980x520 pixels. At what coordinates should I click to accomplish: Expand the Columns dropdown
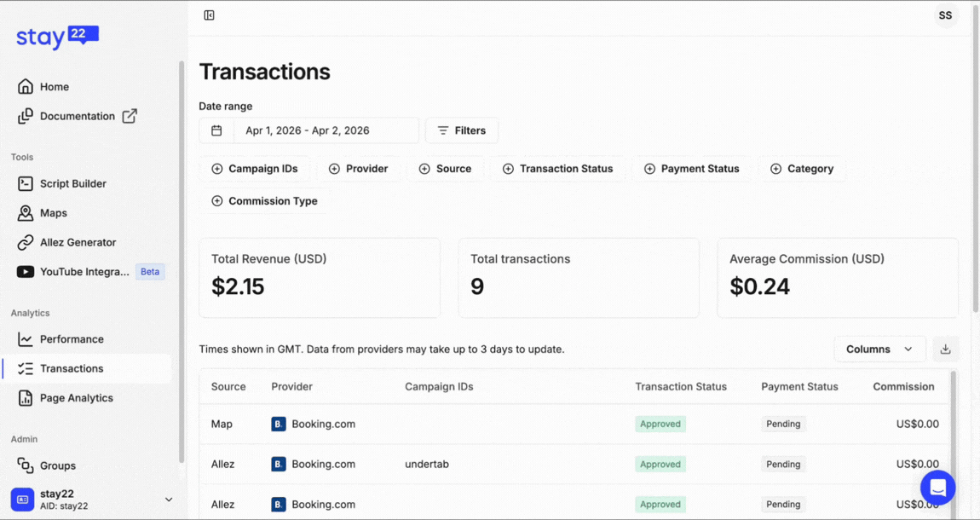click(879, 350)
